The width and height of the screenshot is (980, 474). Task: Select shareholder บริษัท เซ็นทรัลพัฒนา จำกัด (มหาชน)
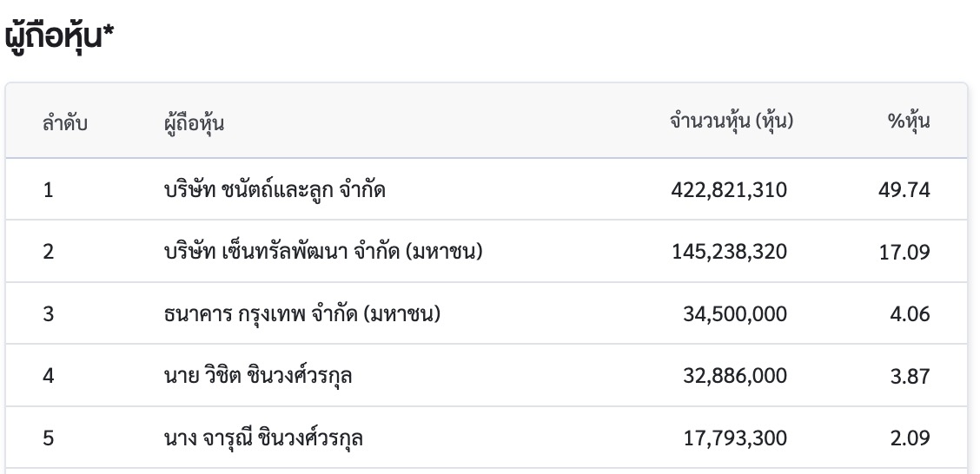323,252
